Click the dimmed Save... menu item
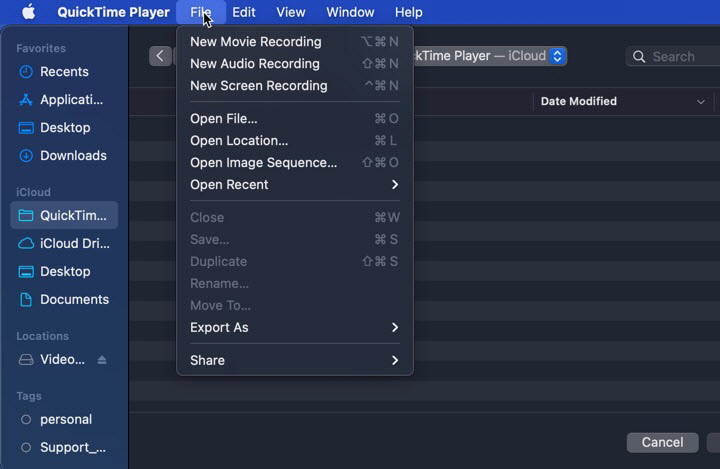Image resolution: width=720 pixels, height=469 pixels. pyautogui.click(x=295, y=240)
